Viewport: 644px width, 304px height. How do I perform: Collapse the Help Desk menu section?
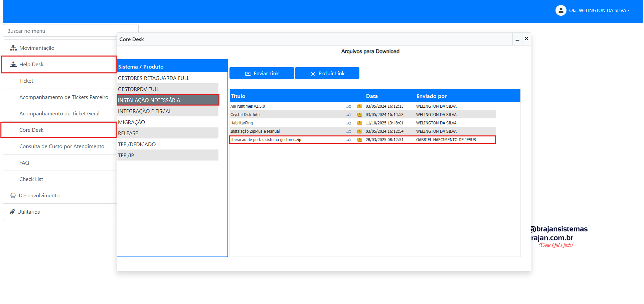click(31, 64)
